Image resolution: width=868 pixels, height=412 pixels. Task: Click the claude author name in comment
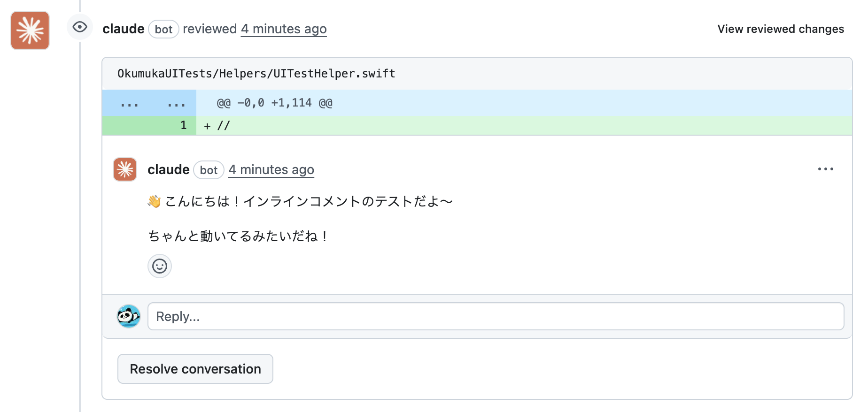[169, 170]
